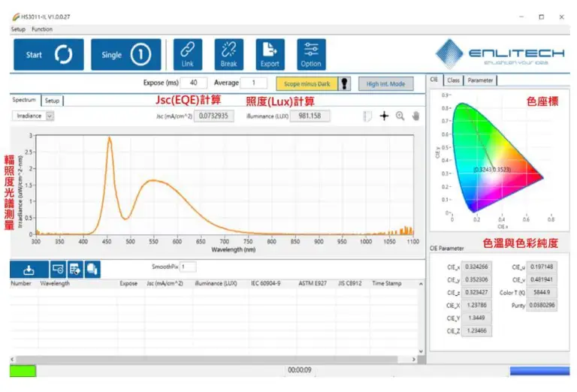This screenshot has height=392, width=577.
Task: Open the Function menu
Action: tap(42, 29)
